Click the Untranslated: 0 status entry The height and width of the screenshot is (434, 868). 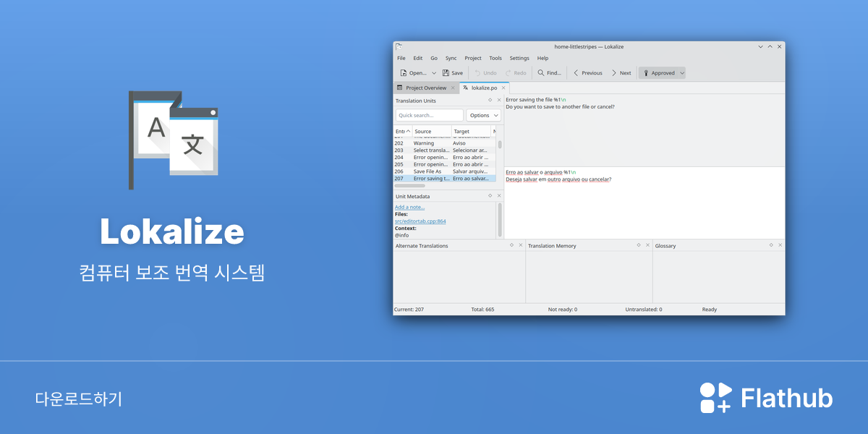[644, 309]
